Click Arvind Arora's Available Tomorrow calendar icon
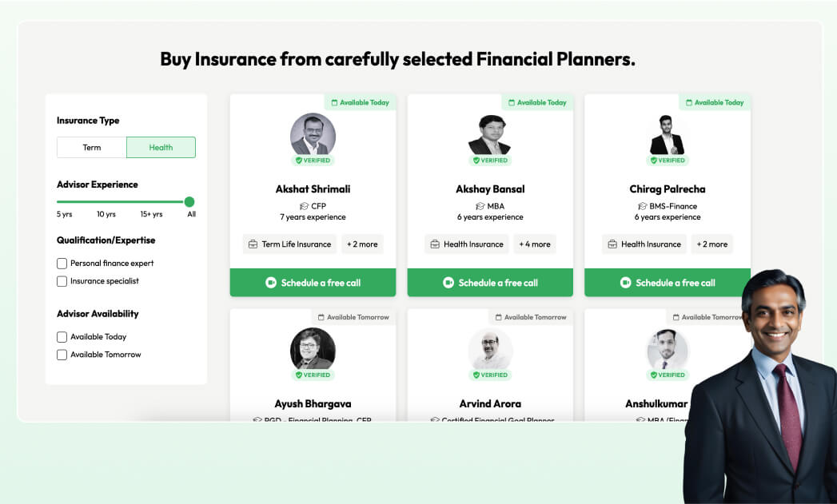The height and width of the screenshot is (504, 837). tap(499, 317)
